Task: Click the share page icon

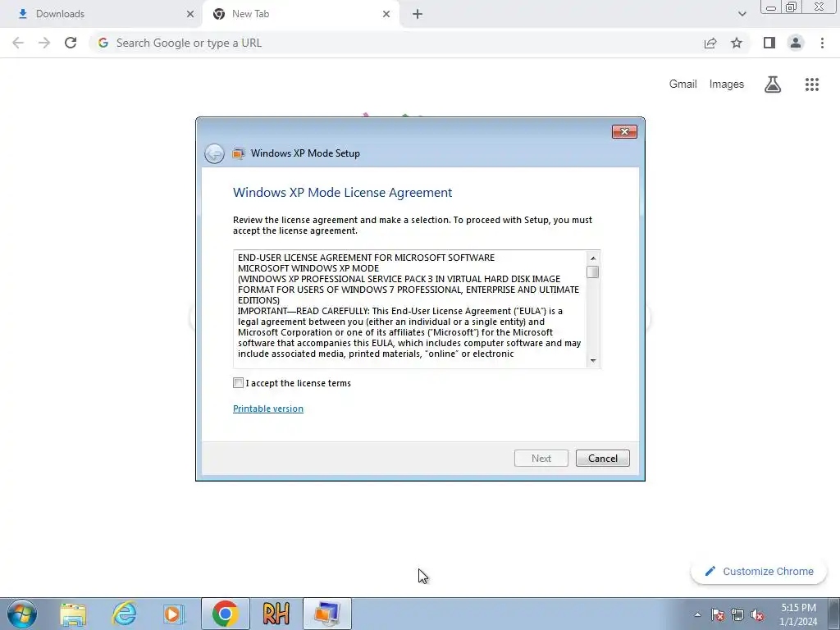Action: pyautogui.click(x=710, y=43)
